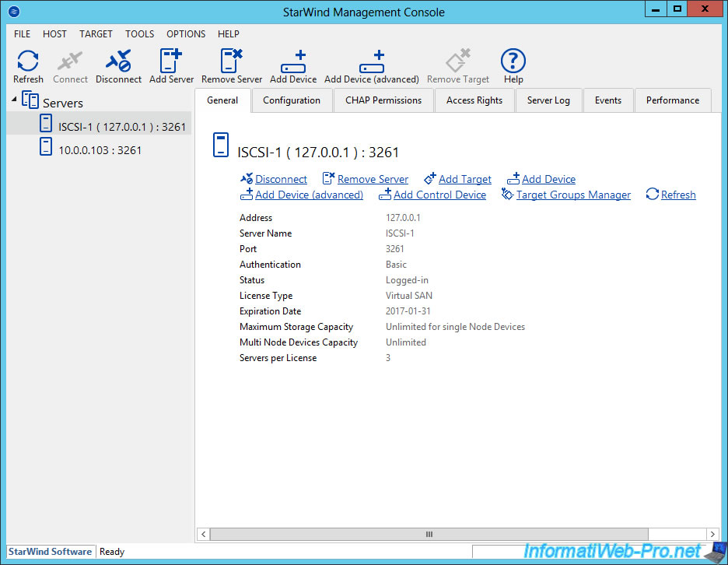The height and width of the screenshot is (565, 728).
Task: Open the Access Rights tab
Action: coord(474,100)
